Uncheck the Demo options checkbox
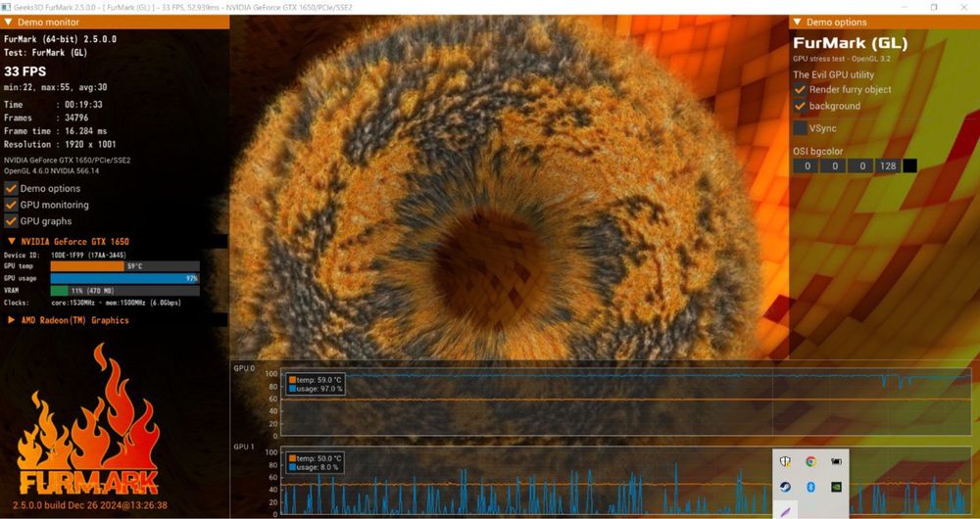Screen dimensions: 980x519 (11, 188)
